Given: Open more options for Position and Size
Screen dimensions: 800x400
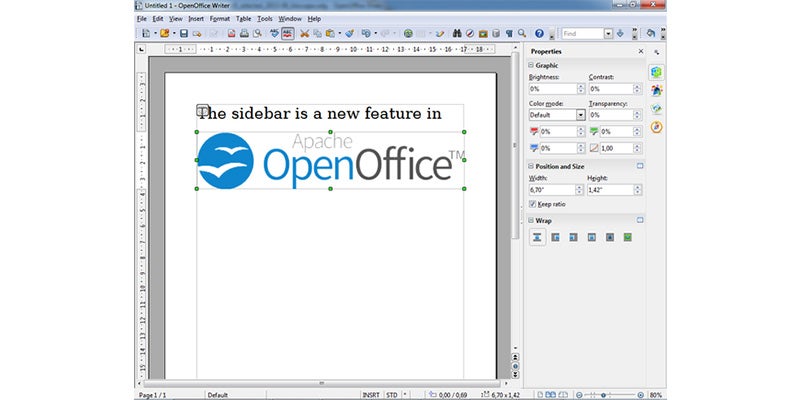Looking at the screenshot, I should 640,165.
